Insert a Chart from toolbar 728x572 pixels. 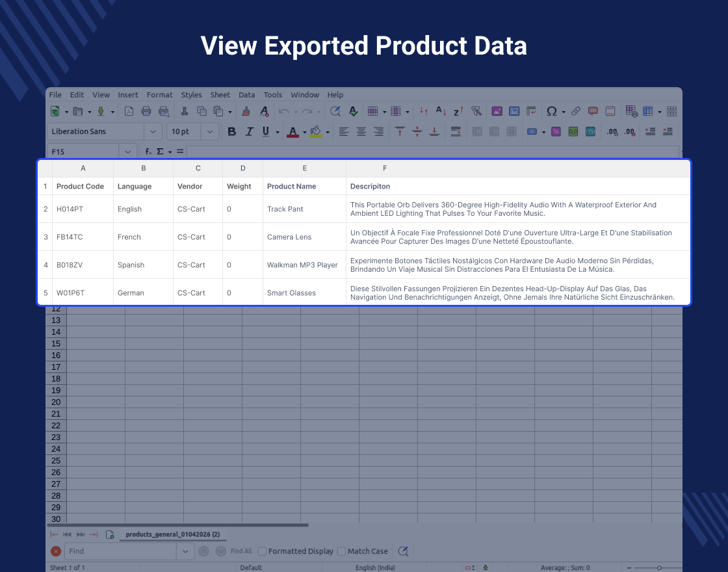(x=514, y=111)
